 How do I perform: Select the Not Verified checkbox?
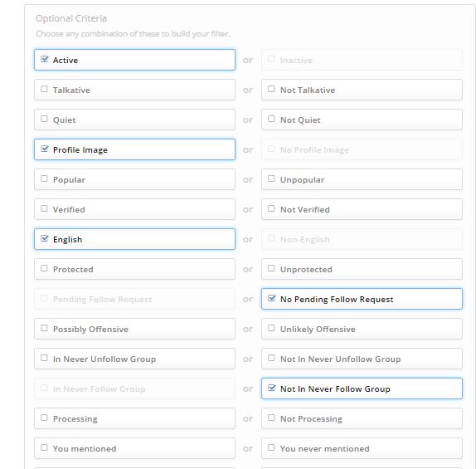(x=271, y=208)
